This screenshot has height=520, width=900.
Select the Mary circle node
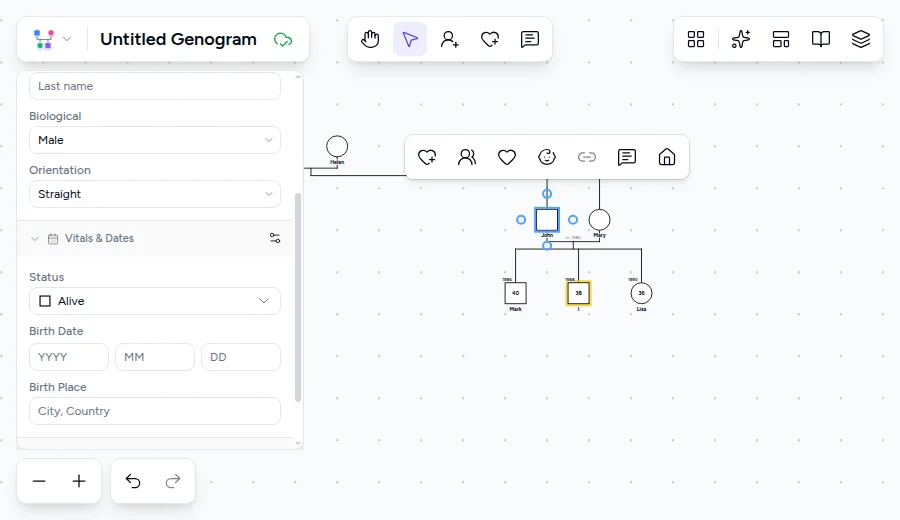coord(599,220)
